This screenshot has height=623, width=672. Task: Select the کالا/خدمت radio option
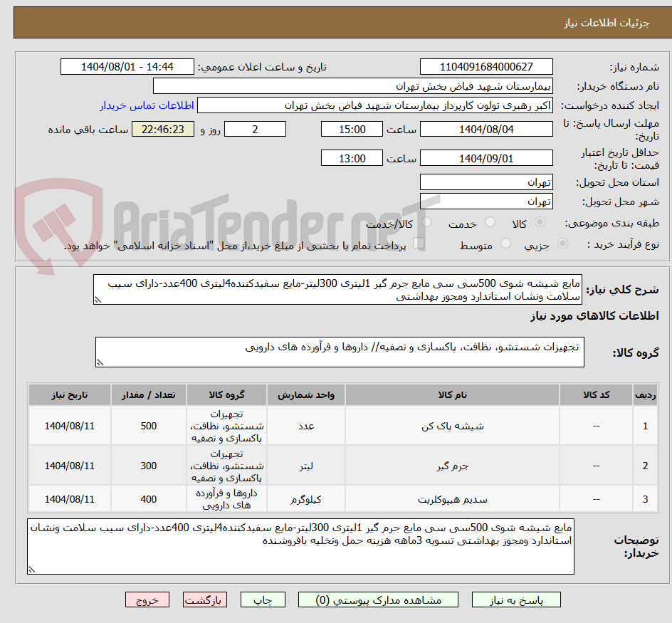[426, 221]
